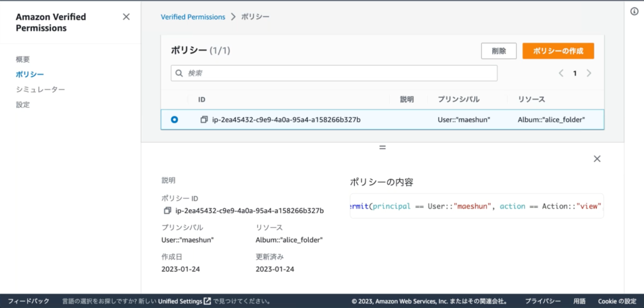Viewport: 644px width, 308px height.
Task: Click フィードバック in the footer
Action: [x=28, y=301]
